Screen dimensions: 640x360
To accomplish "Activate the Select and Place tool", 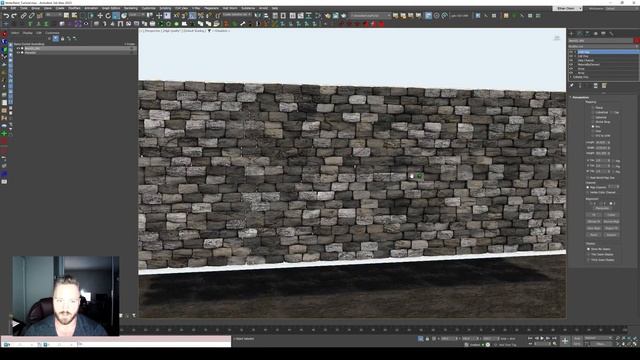I will [124, 16].
